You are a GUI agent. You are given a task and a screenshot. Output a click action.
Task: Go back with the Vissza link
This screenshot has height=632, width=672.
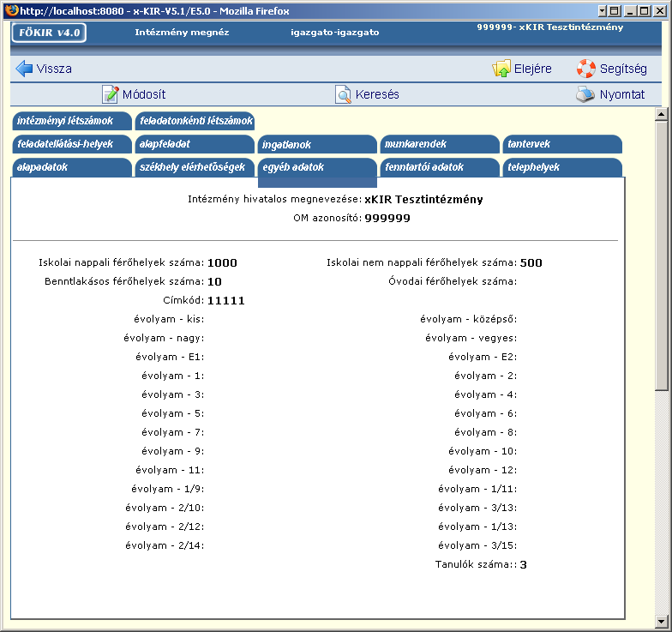(54, 69)
